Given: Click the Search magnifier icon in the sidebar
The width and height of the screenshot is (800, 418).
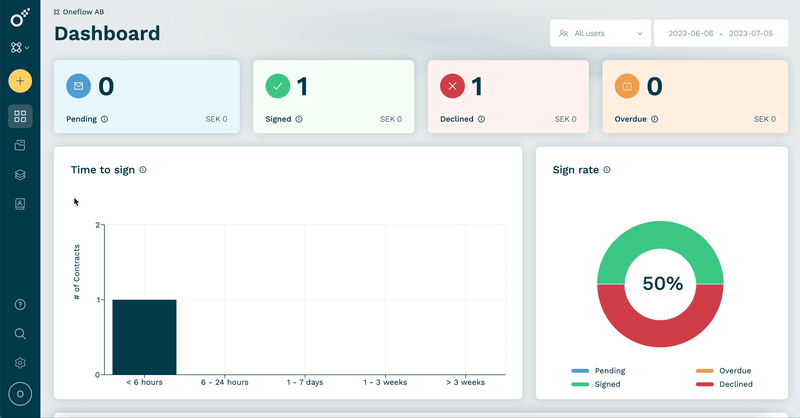Looking at the screenshot, I should click(x=20, y=334).
